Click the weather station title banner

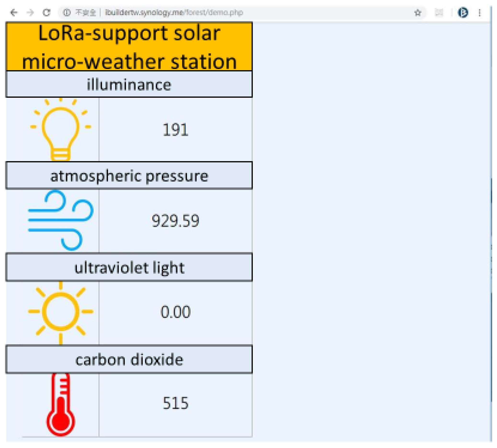[129, 47]
